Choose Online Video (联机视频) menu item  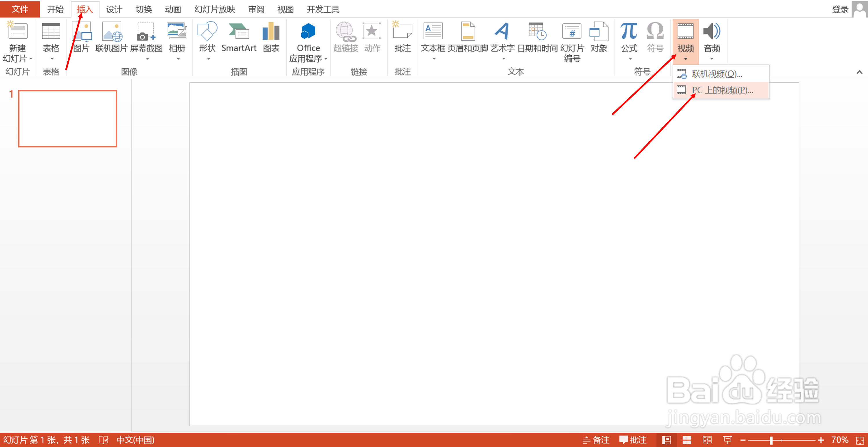coord(721,74)
